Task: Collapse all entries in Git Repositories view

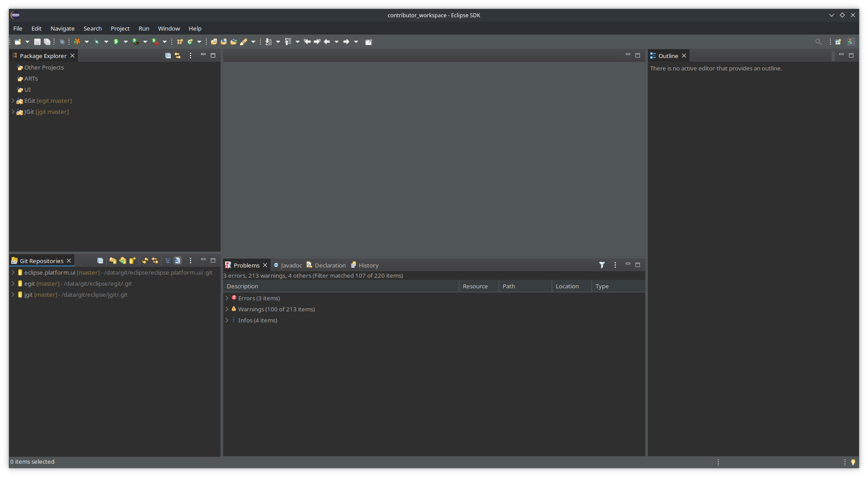Action: [x=100, y=260]
